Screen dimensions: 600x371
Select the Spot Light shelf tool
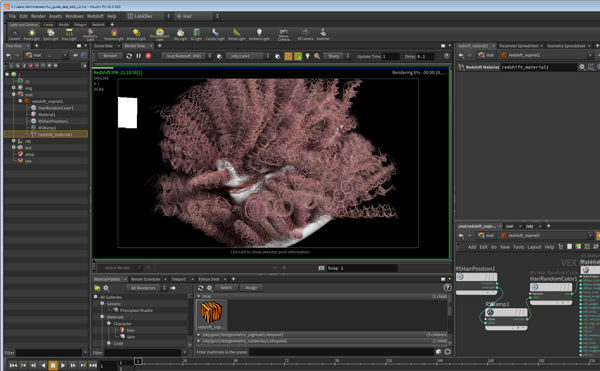pyautogui.click(x=51, y=34)
